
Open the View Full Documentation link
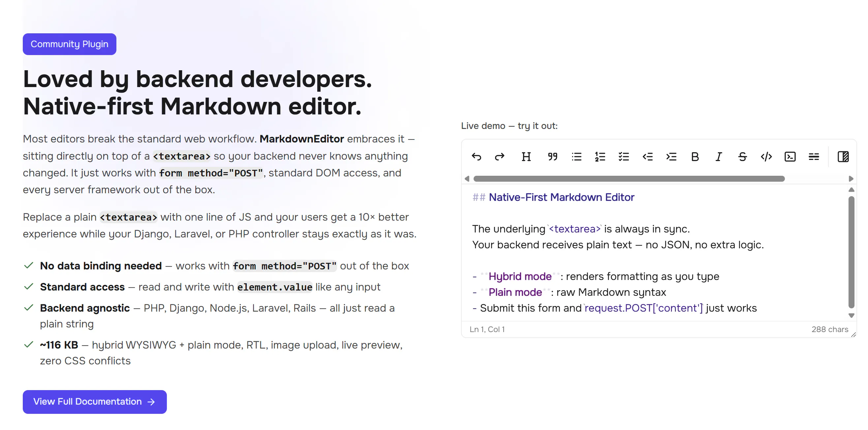(x=95, y=402)
